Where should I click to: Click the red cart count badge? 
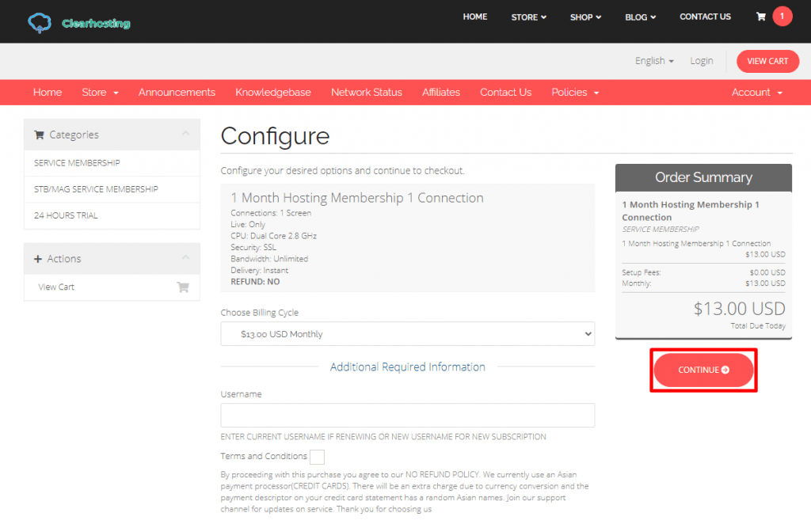pyautogui.click(x=782, y=16)
